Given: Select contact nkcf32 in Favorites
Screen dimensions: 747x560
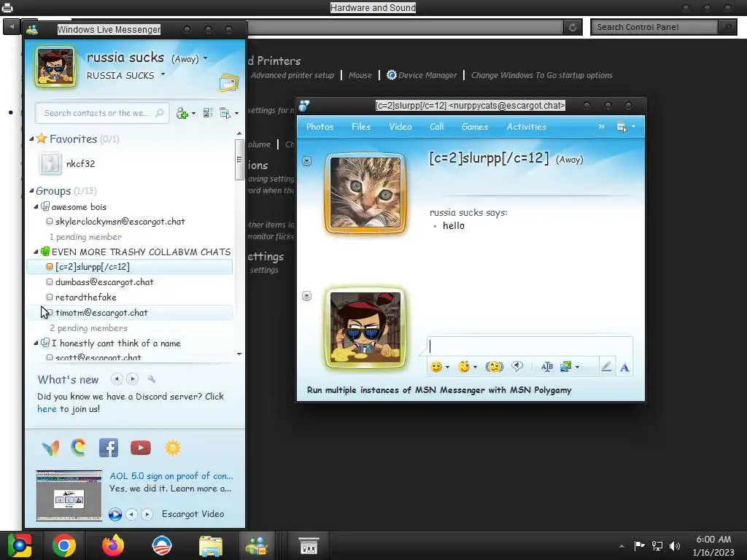Looking at the screenshot, I should click(80, 164).
